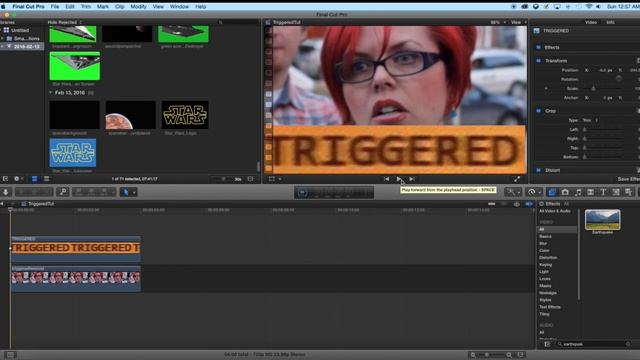Open the viewer zoom percentage dropdown
This screenshot has height=360, width=640.
pos(498,22)
